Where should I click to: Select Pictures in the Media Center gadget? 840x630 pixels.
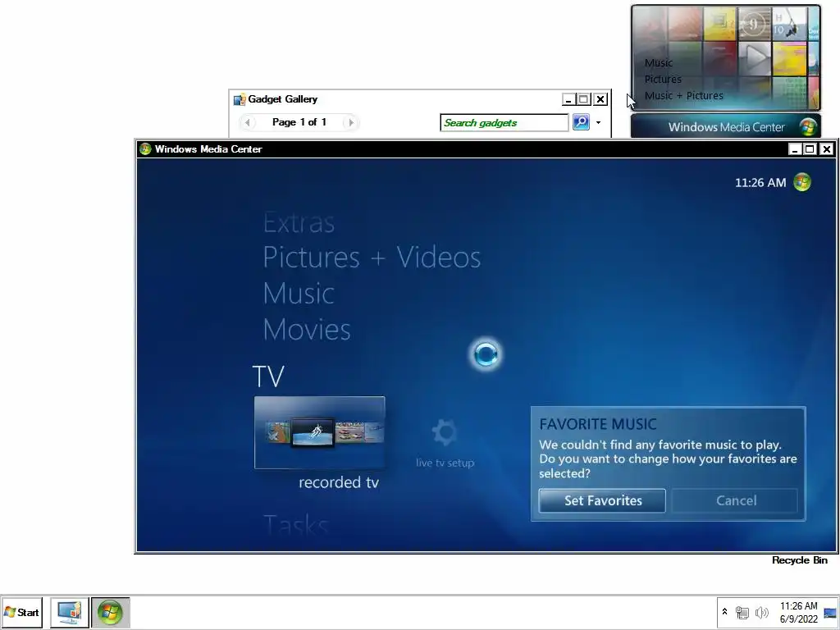click(663, 79)
